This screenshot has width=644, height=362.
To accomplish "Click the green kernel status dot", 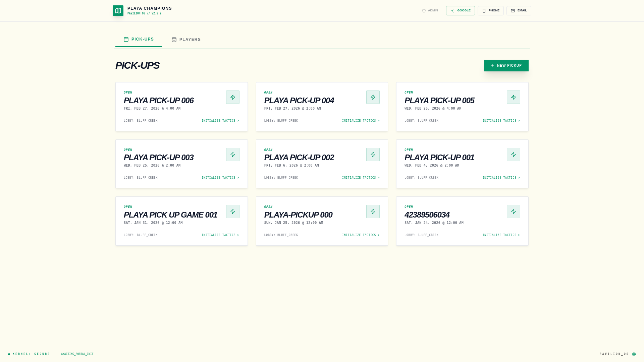I will (9, 354).
